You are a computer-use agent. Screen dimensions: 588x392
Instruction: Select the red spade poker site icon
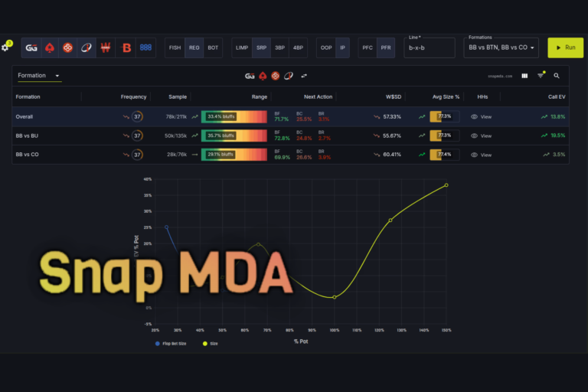pyautogui.click(x=50, y=47)
